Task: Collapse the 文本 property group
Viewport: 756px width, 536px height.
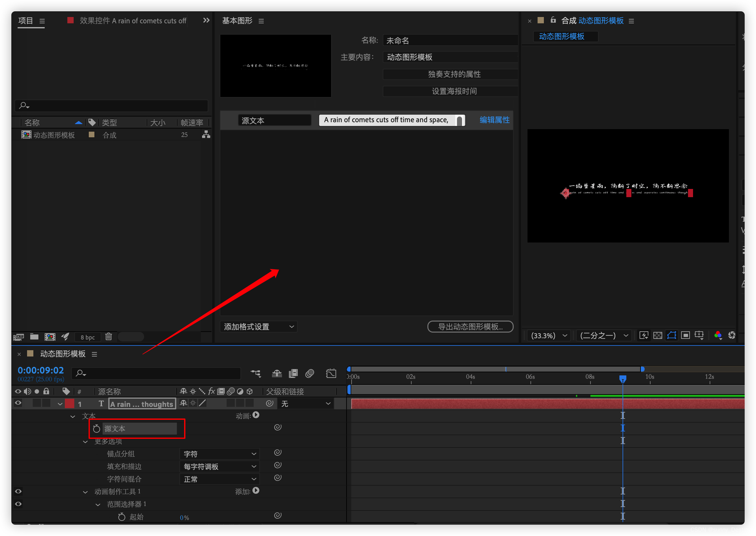Action: 73,417
